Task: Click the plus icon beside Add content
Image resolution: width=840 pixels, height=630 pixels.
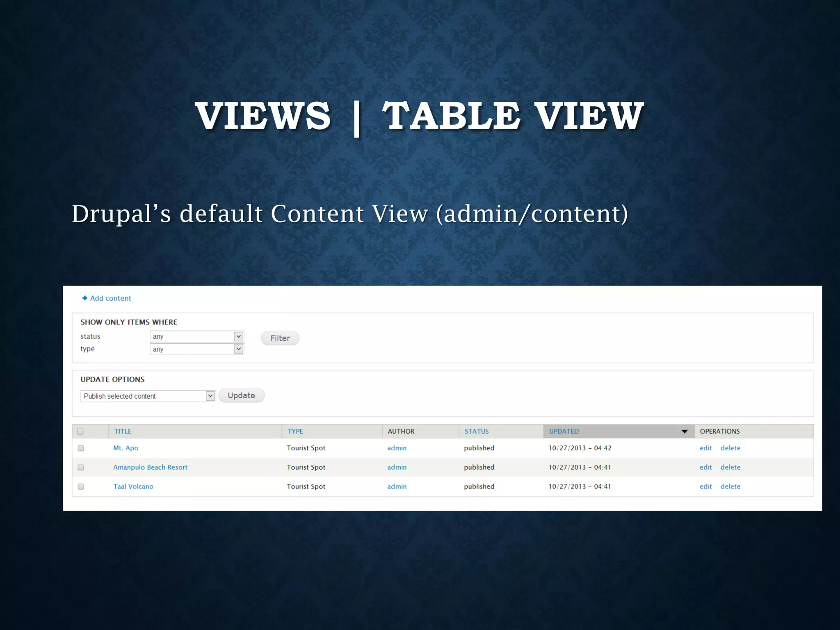Action: pyautogui.click(x=85, y=298)
